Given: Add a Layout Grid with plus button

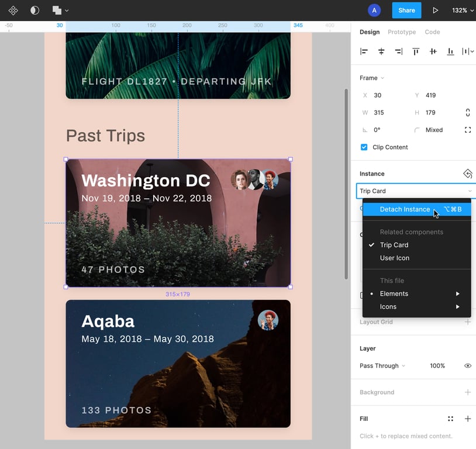Looking at the screenshot, I should pyautogui.click(x=467, y=322).
